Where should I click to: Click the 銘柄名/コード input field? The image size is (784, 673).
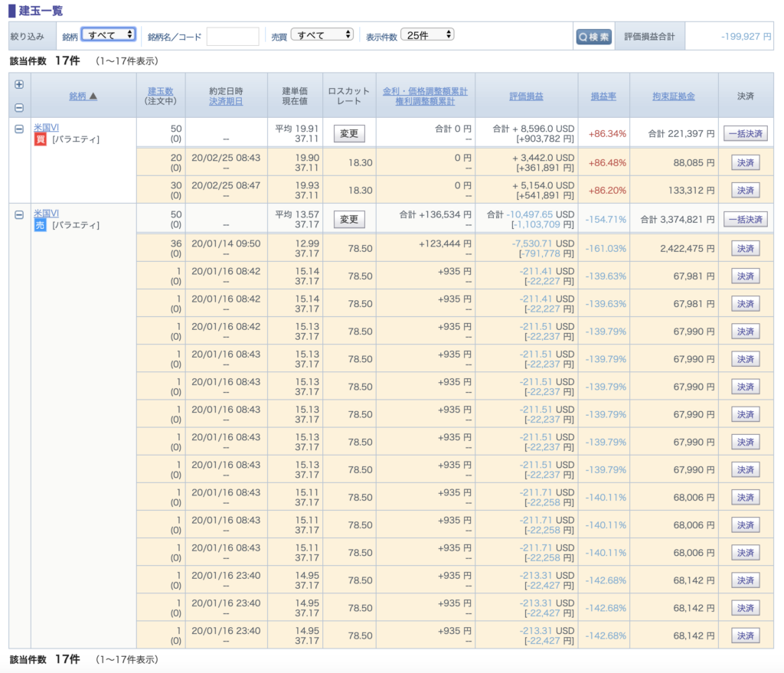point(233,36)
